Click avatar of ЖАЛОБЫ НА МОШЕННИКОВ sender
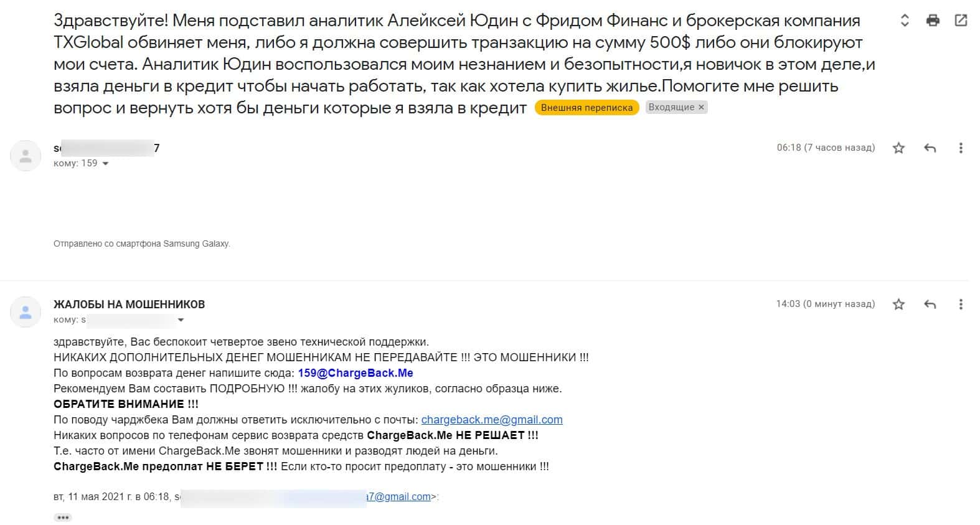Viewport: 980px width, 525px height. (26, 312)
